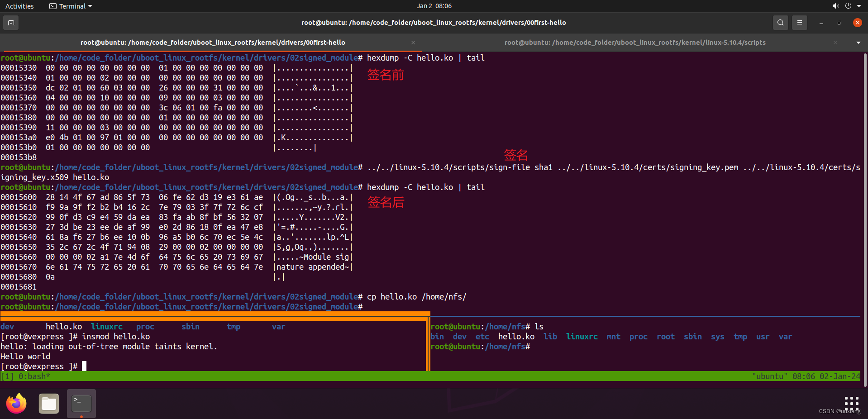The width and height of the screenshot is (868, 419).
Task: Click the hexdump line at offset 00015660
Action: tap(176, 257)
